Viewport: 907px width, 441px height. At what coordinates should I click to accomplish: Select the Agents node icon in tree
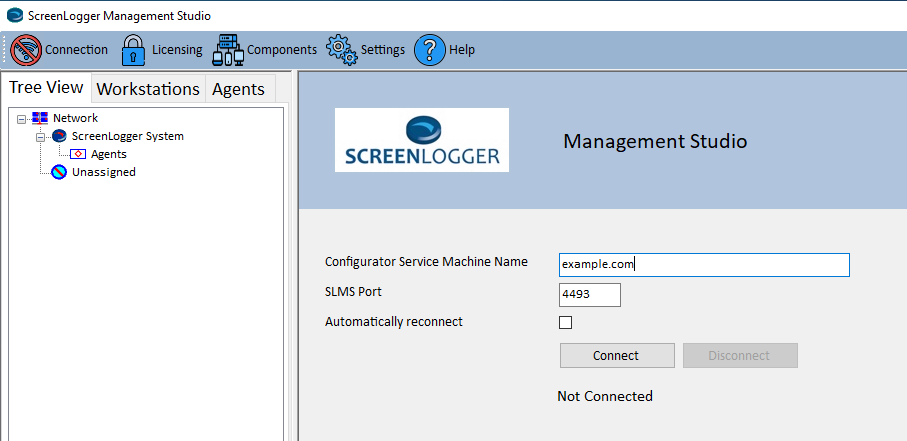pos(78,154)
